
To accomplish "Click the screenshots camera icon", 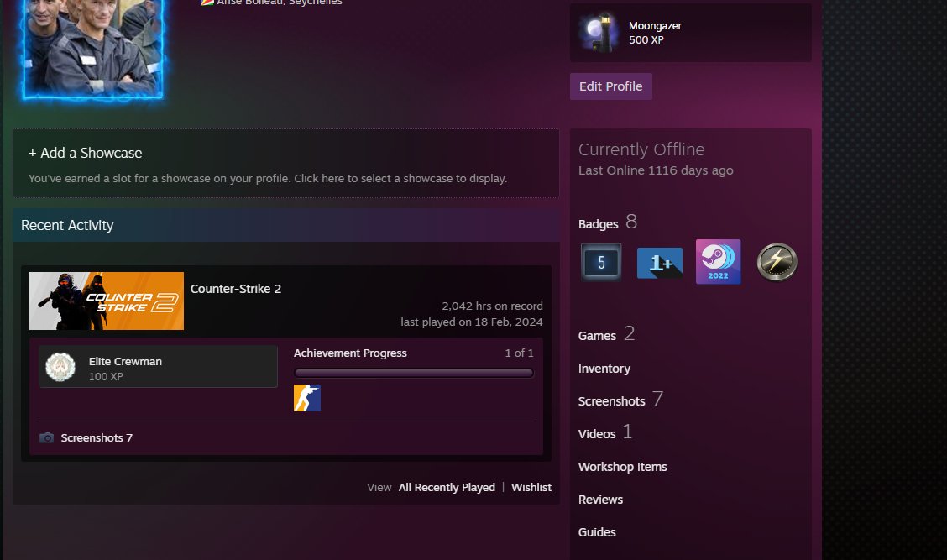I will point(46,437).
